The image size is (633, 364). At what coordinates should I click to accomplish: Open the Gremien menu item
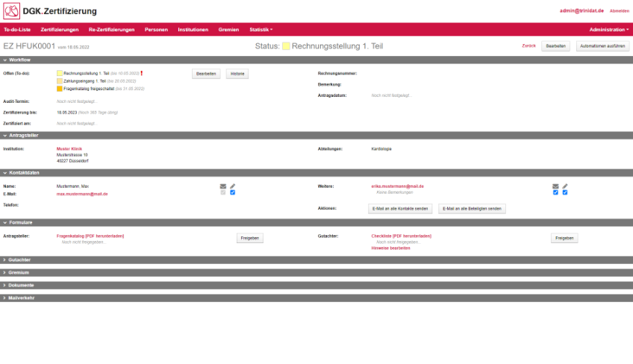pyautogui.click(x=228, y=29)
